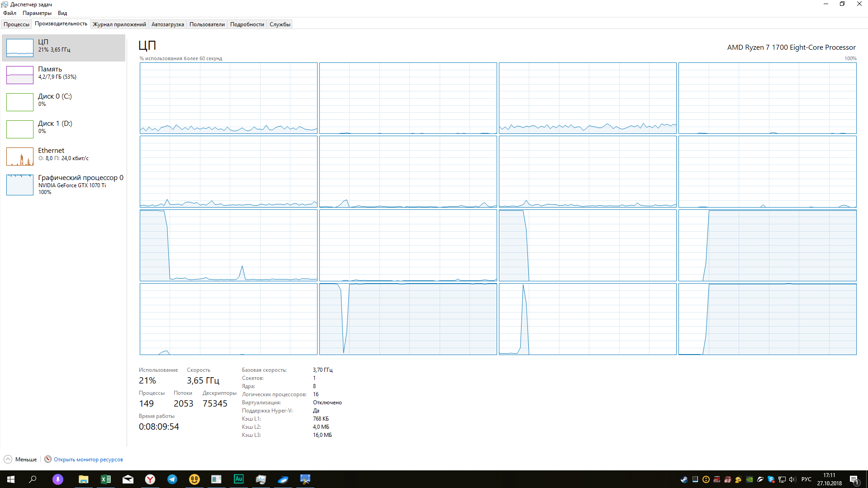
Task: Select Диск 0 (C:) in the sidebar
Action: pos(64,102)
